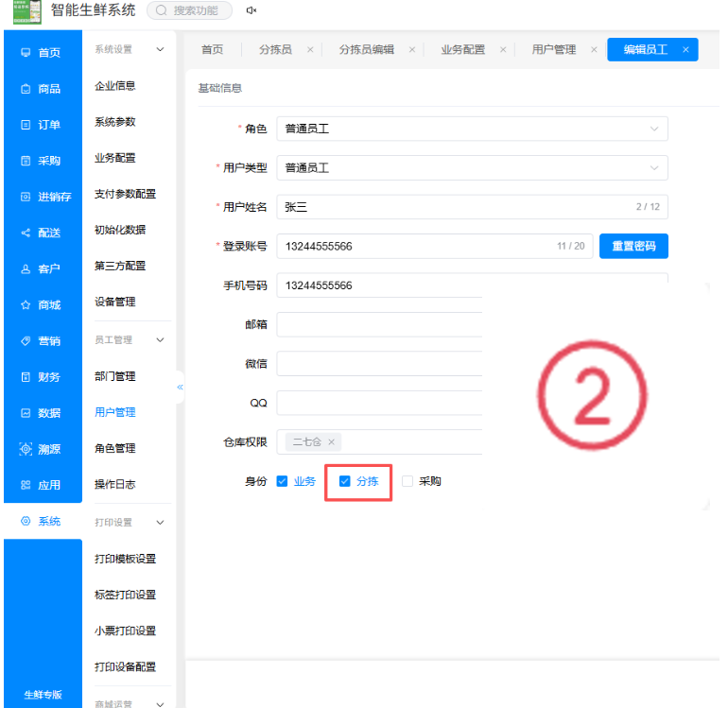
Task: Switch to the 业务配置 tab
Action: (x=462, y=50)
